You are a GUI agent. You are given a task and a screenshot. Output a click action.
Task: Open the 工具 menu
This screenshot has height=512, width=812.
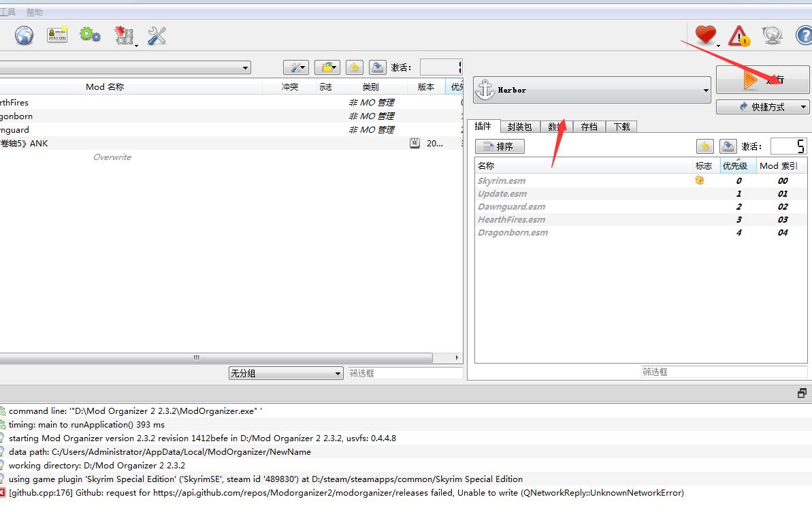pyautogui.click(x=7, y=12)
